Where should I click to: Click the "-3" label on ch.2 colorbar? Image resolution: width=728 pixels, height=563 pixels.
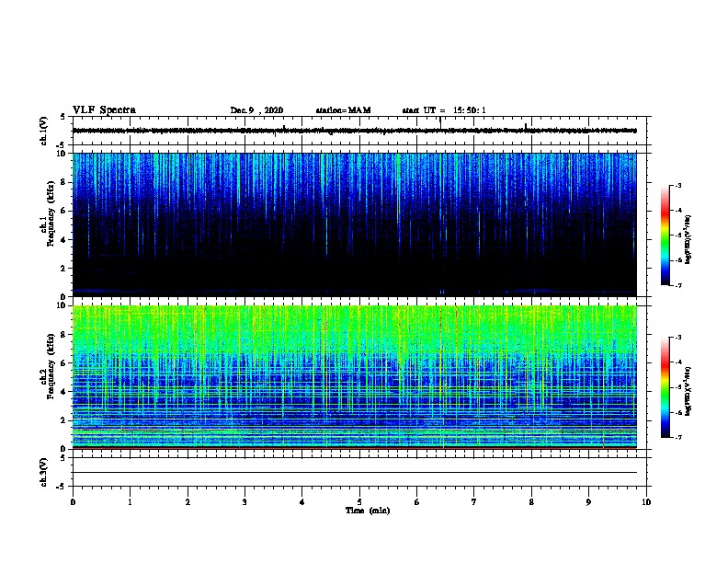(678, 338)
